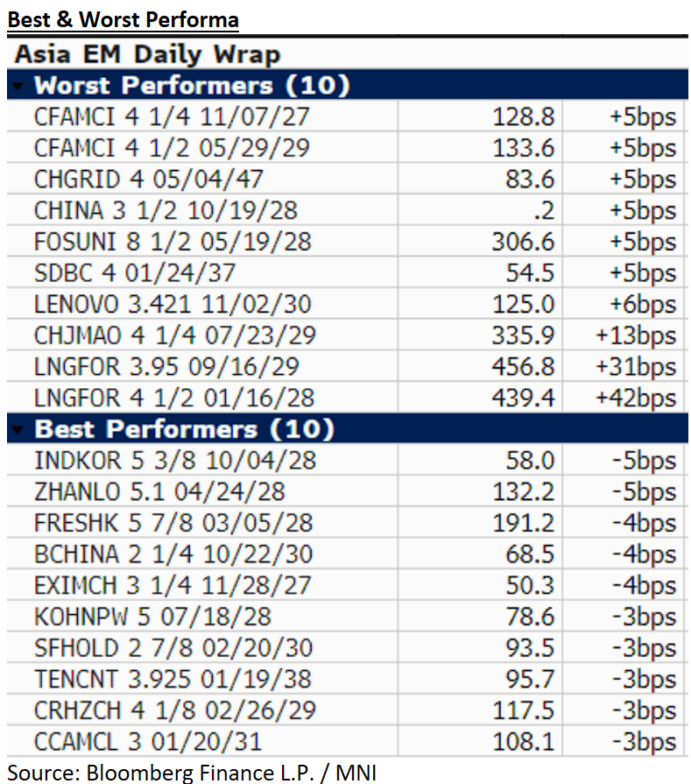Open ZHANLO 5.1 04/24/28 entry

[159, 492]
